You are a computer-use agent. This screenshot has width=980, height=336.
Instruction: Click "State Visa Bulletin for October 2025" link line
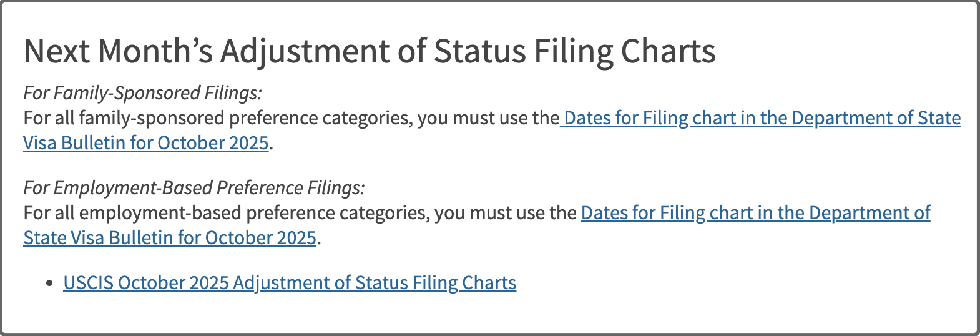pos(170,238)
